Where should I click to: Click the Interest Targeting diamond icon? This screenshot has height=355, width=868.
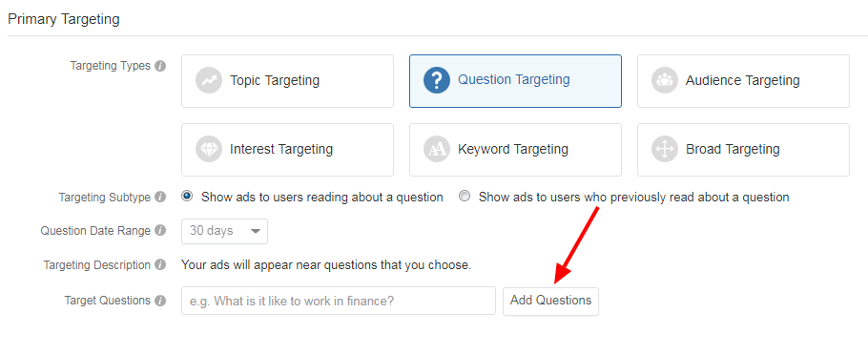pyautogui.click(x=209, y=150)
